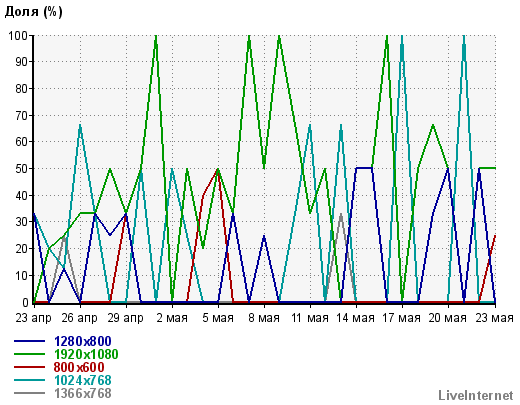This screenshot has height=405, width=520.
Task: Click the 1920x1080 legend label
Action: [x=86, y=354]
